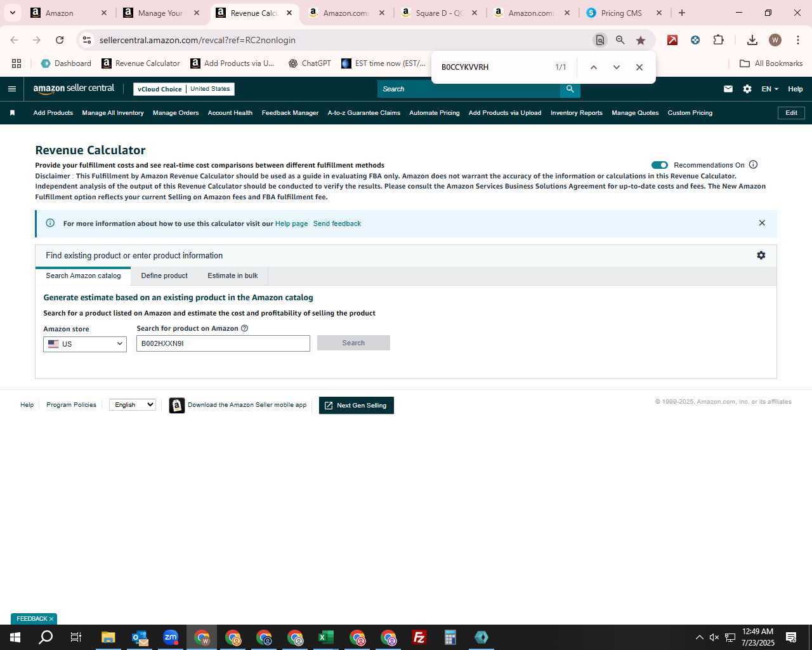Go to next find-in-page result

tap(616, 67)
